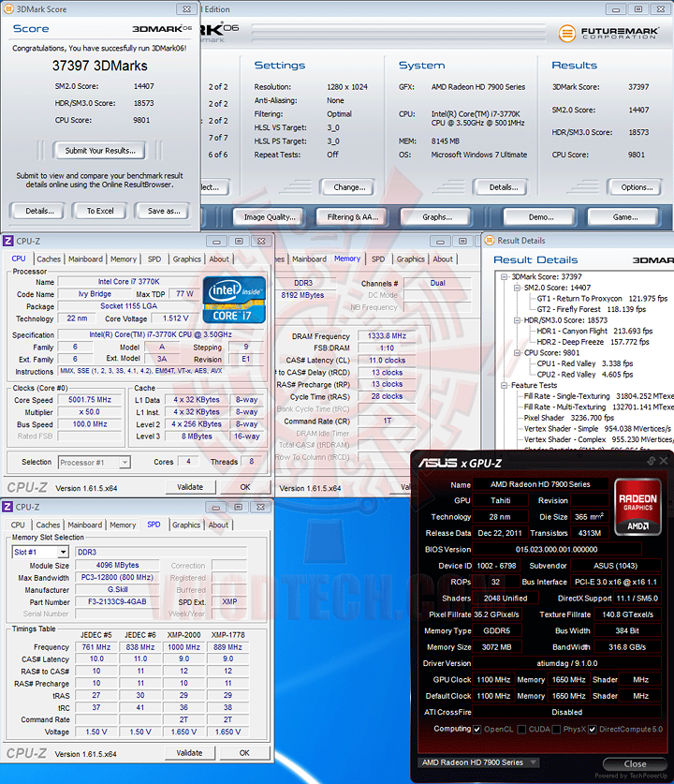Viewport: 674px width, 784px height.
Task: Close the ASUS GPU-Z window with X
Action: click(664, 461)
